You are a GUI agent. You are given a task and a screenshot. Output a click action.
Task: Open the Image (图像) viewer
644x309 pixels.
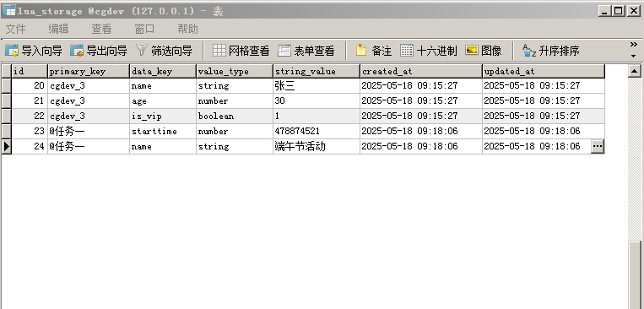click(x=484, y=51)
